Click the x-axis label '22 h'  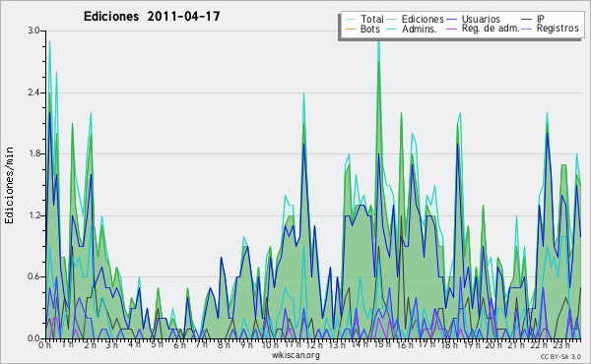click(538, 344)
